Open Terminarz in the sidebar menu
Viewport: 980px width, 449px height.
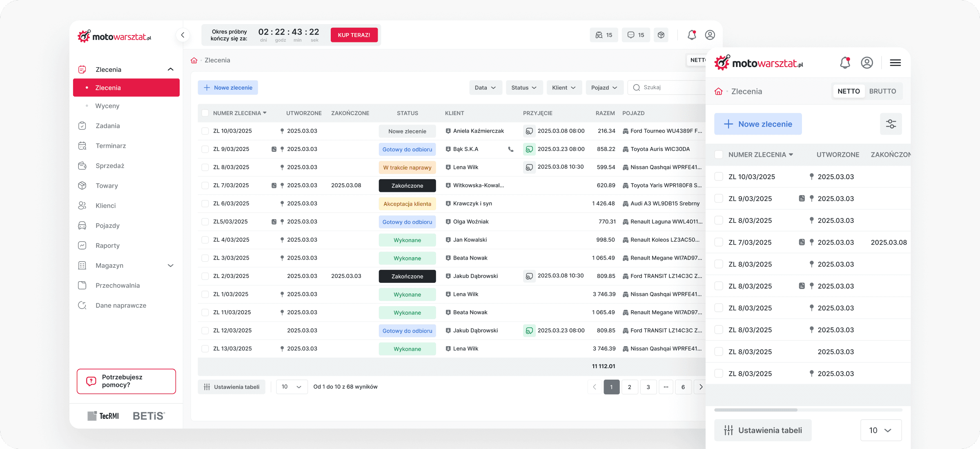pyautogui.click(x=111, y=146)
